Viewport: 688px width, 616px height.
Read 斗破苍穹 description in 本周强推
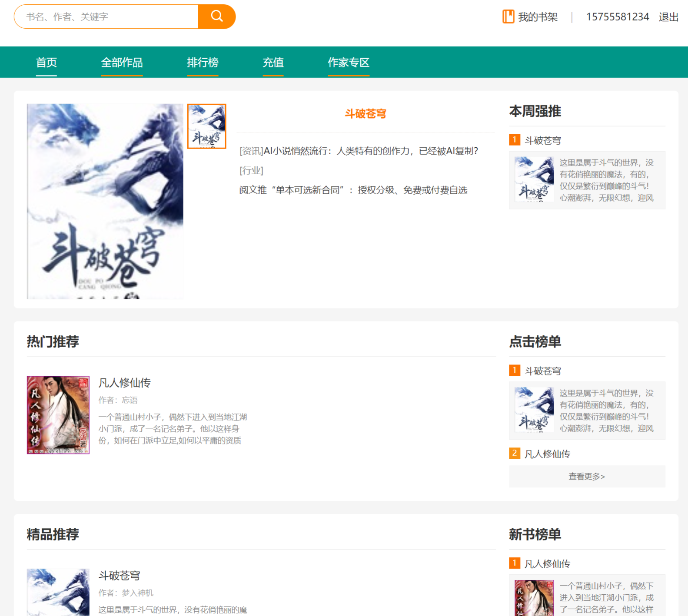tap(606, 180)
